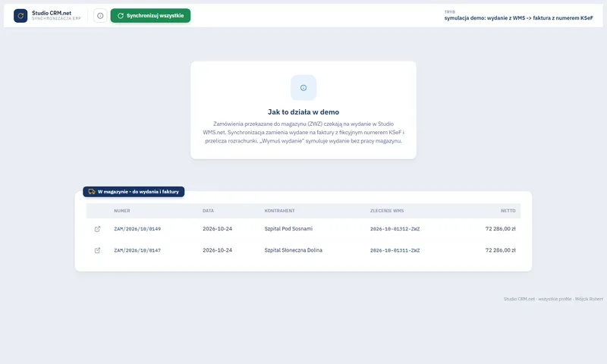Click the info icon in demo card
The height and width of the screenshot is (364, 607).
pyautogui.click(x=303, y=88)
